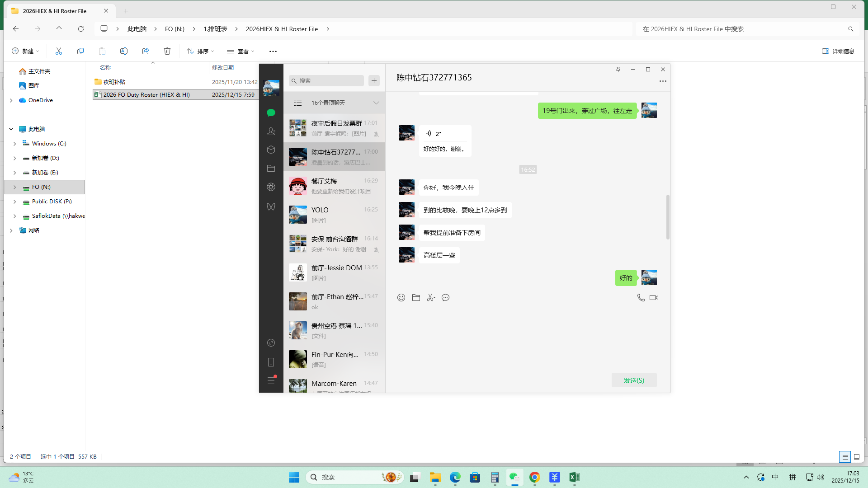Open the 餐厅艾梅 conversation

click(334, 186)
